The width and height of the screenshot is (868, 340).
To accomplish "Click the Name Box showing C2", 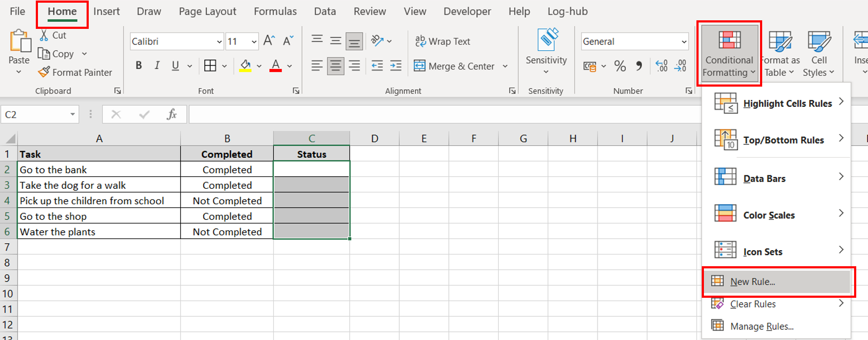I will (x=34, y=114).
